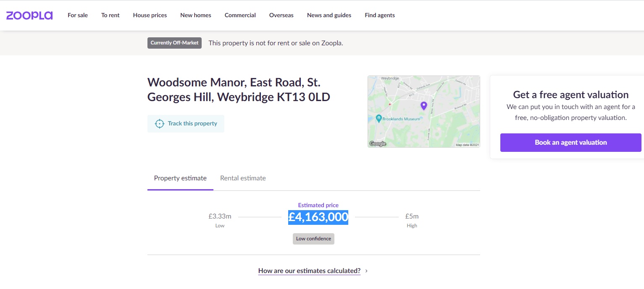Navigate to Commercial properties
This screenshot has height=289, width=644.
[240, 15]
